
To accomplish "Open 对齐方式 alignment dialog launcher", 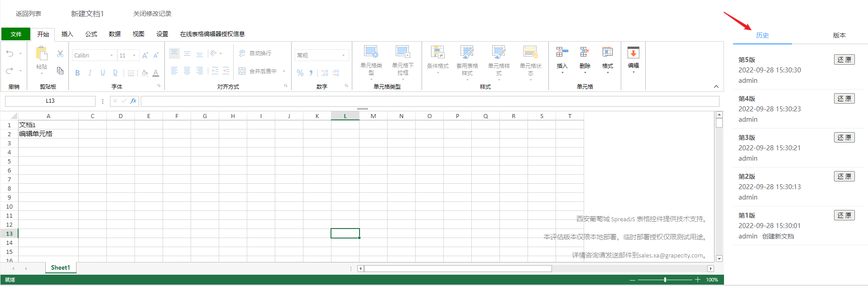I will [x=286, y=86].
